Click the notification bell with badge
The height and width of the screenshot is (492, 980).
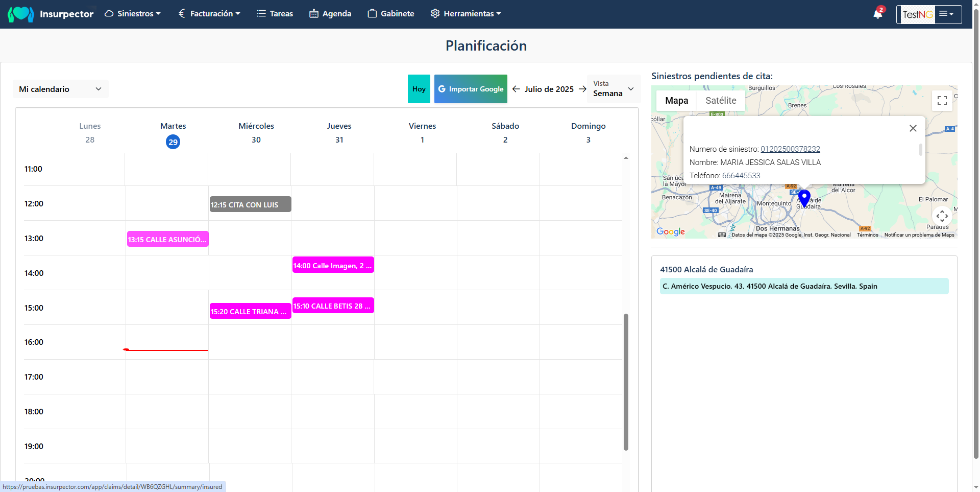click(x=877, y=13)
